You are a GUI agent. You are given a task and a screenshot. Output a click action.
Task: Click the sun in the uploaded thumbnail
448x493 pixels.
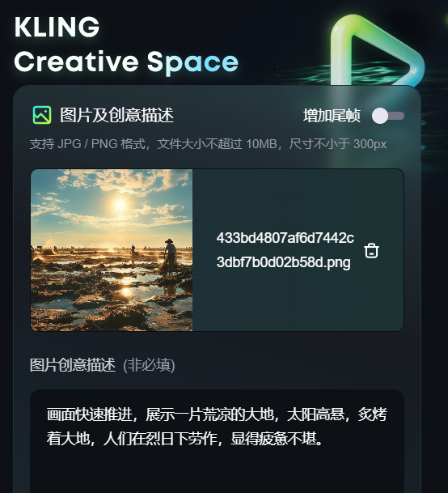[120, 205]
